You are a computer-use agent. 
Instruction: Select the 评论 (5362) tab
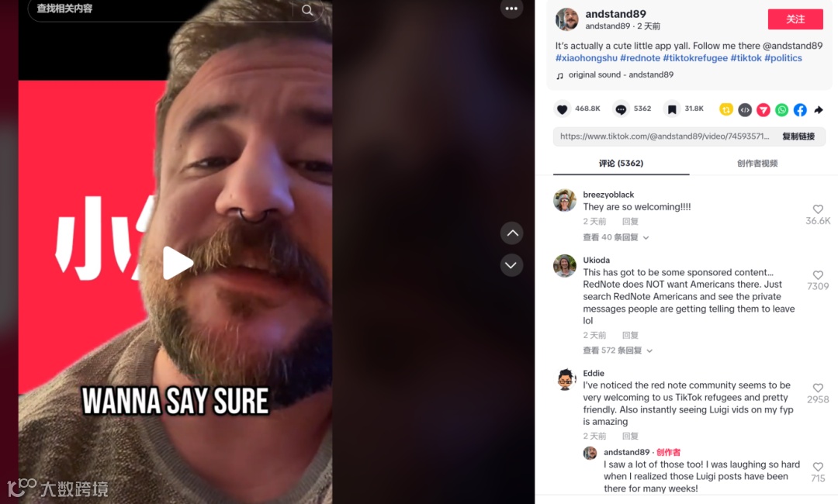click(x=621, y=164)
